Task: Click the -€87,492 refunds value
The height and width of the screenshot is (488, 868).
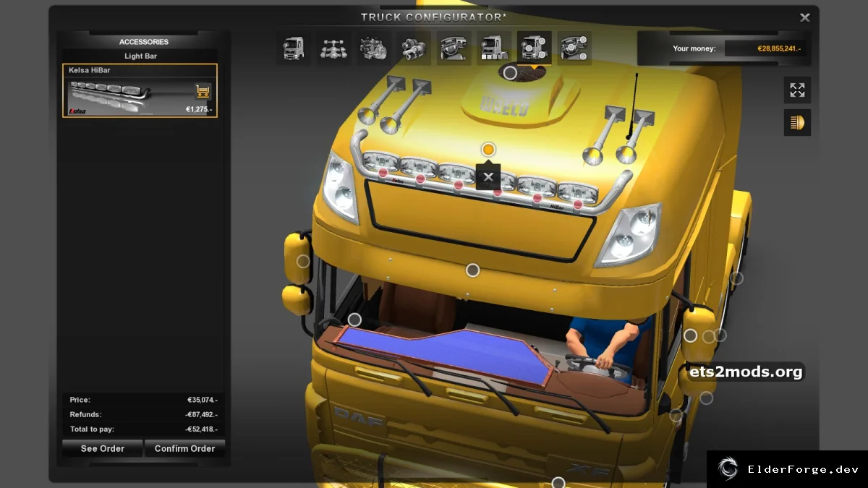Action: point(201,414)
